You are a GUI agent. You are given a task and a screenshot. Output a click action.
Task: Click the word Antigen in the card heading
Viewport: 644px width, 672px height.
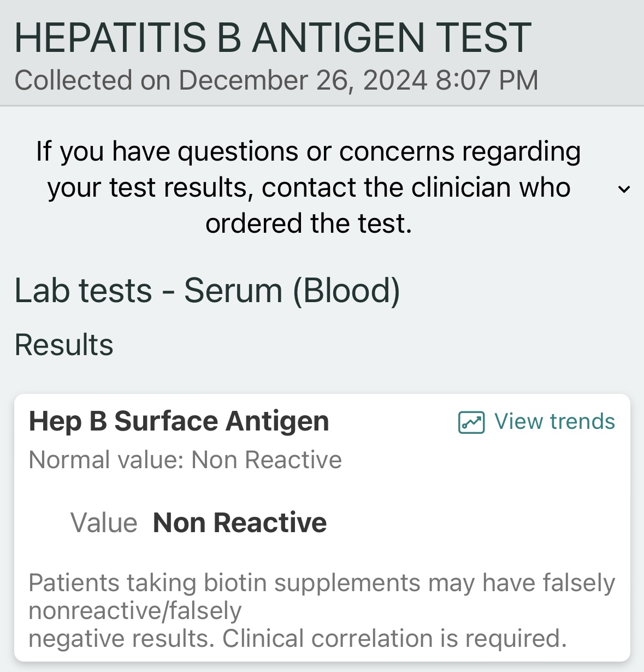pyautogui.click(x=277, y=422)
